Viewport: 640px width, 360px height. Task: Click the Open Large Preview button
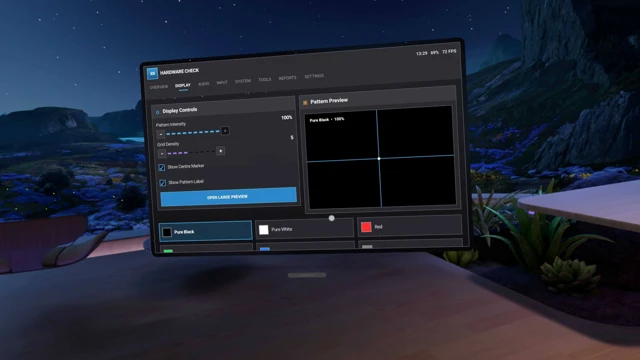point(228,197)
